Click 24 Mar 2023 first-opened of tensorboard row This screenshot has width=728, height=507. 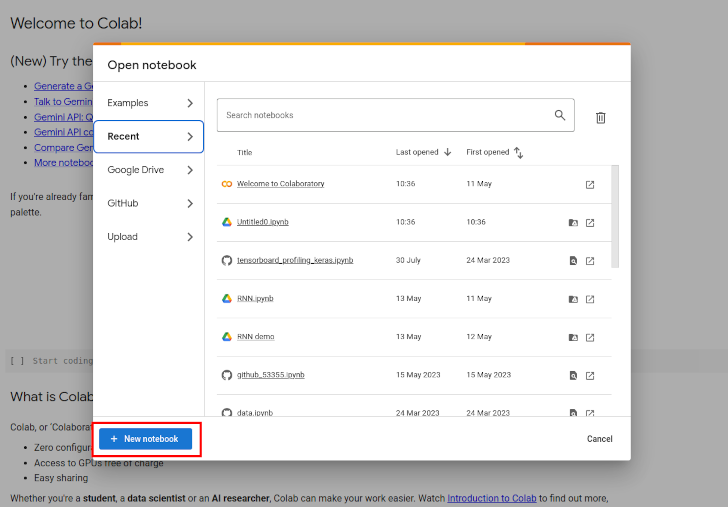[x=488, y=260]
